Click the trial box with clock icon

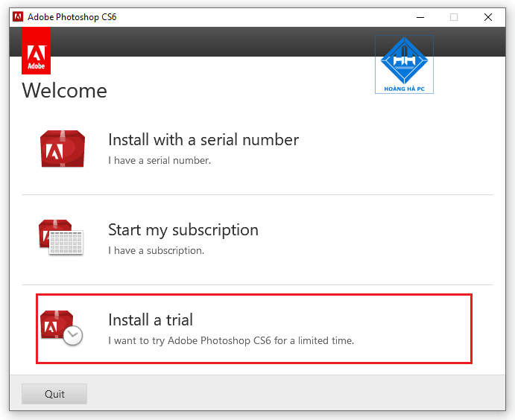61,328
